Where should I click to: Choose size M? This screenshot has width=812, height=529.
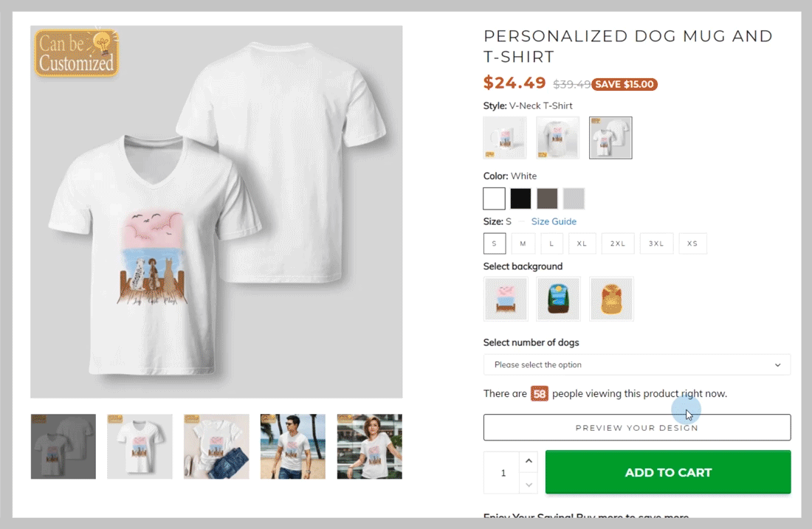click(523, 243)
